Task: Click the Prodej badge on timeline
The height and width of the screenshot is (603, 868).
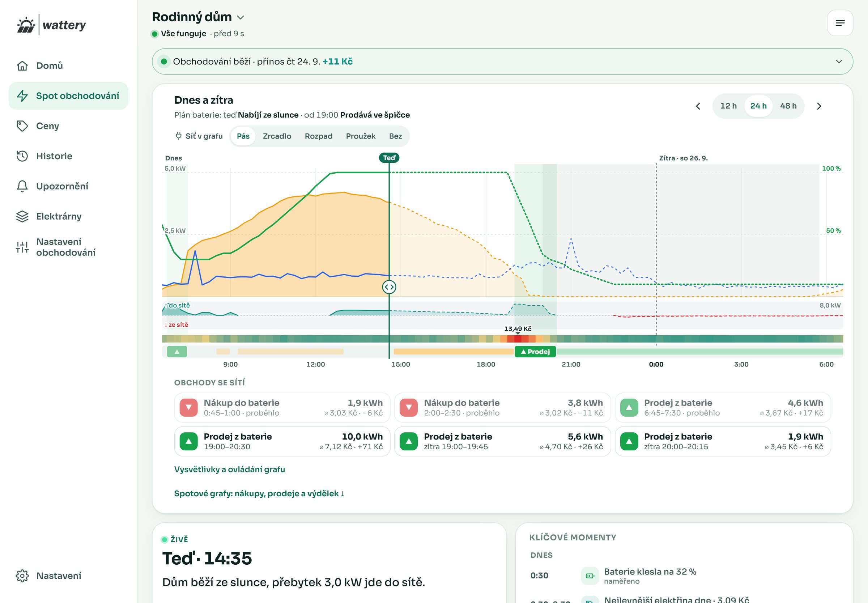Action: [x=535, y=352]
